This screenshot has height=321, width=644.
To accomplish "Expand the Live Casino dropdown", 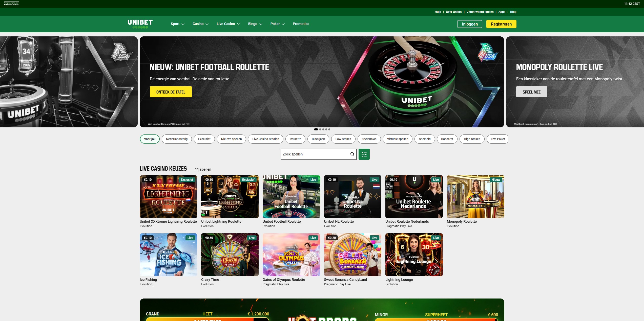I will tap(228, 24).
